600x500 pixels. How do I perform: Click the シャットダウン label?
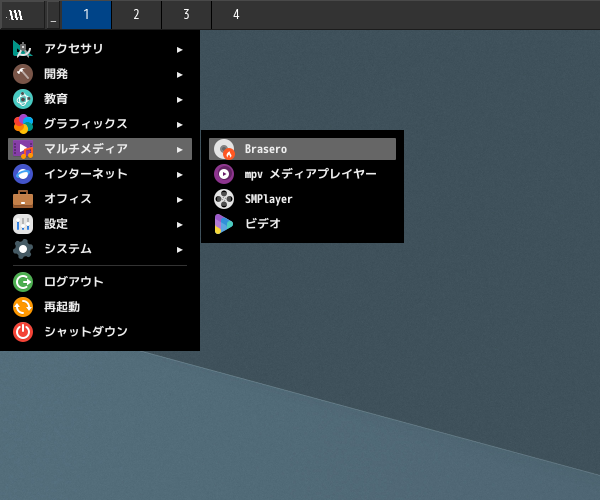86,332
